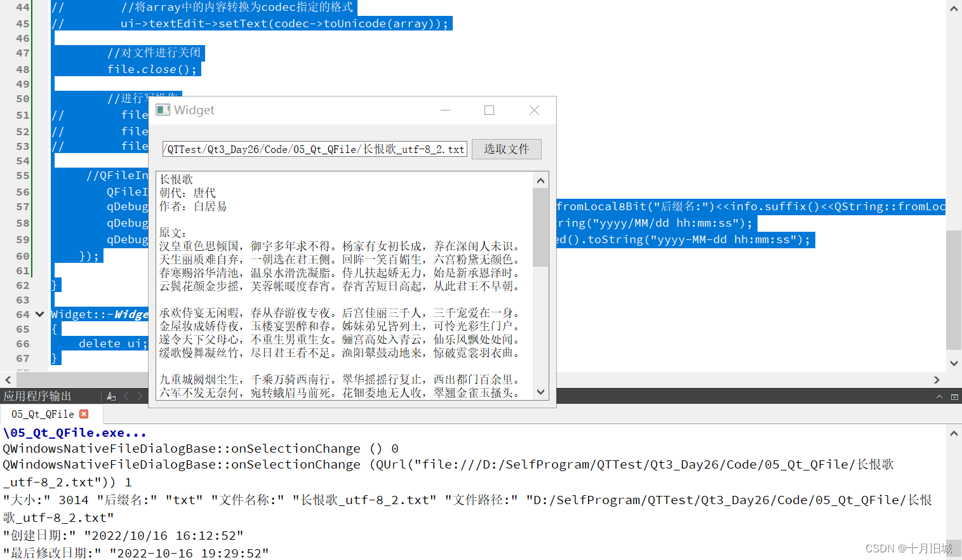The height and width of the screenshot is (560, 962).
Task: Close the 05_Qt_QFile output tab
Action: pos(84,414)
